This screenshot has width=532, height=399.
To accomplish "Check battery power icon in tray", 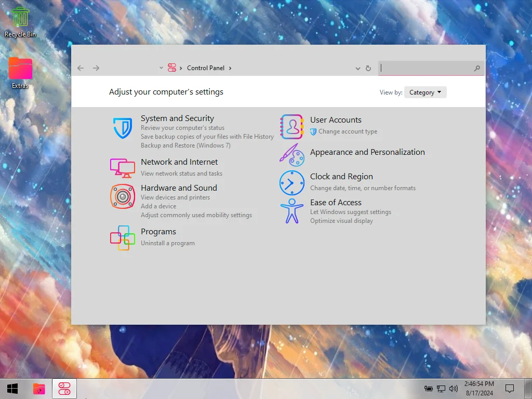I will pyautogui.click(x=428, y=389).
